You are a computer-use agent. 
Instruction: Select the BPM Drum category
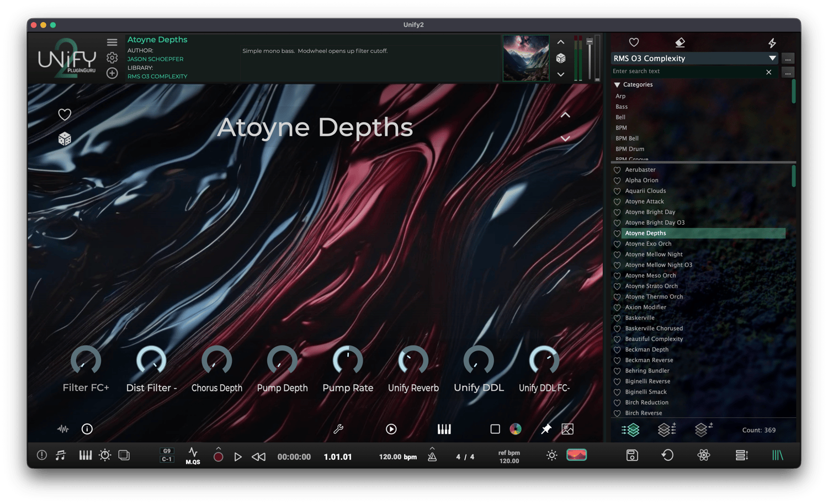[630, 148]
